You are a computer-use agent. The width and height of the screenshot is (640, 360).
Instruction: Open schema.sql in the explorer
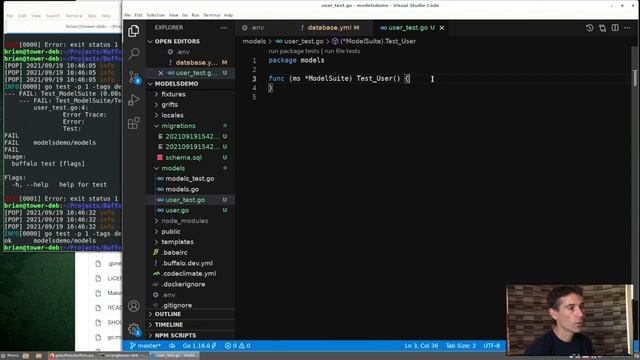coord(184,158)
